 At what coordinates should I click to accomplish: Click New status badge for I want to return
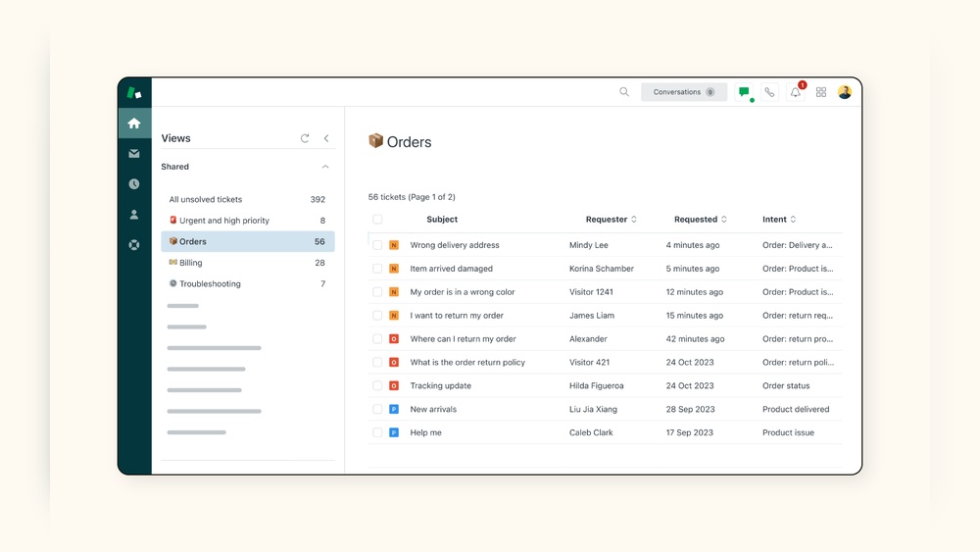[394, 316]
